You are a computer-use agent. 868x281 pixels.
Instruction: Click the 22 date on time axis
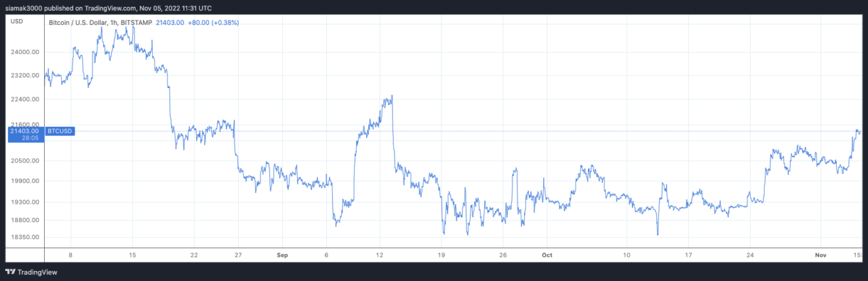pyautogui.click(x=194, y=255)
